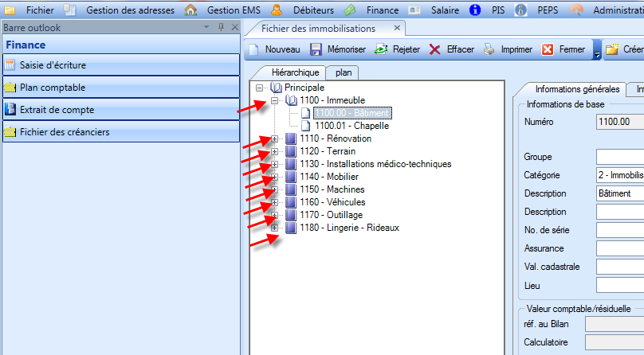The image size is (644, 355).
Task: Click the Numéro field 1100.00
Action: pos(620,122)
